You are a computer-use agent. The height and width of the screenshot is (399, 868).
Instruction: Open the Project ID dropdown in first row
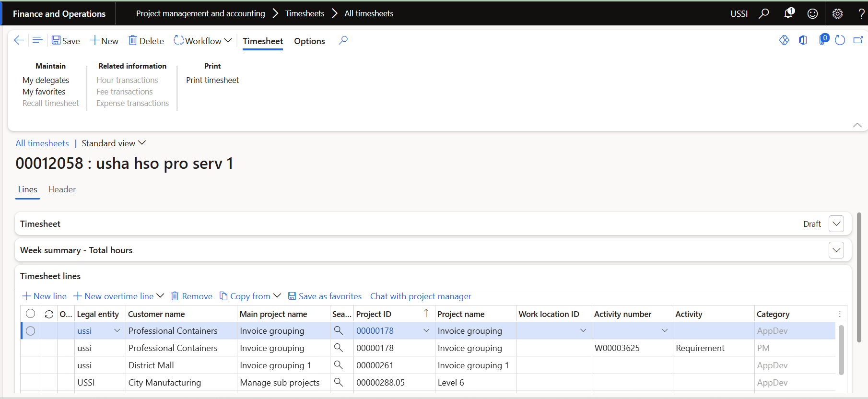tap(426, 331)
